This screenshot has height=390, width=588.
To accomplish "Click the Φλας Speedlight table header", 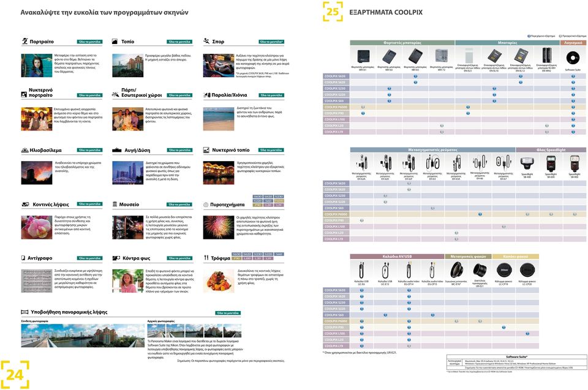I will pos(551,149).
